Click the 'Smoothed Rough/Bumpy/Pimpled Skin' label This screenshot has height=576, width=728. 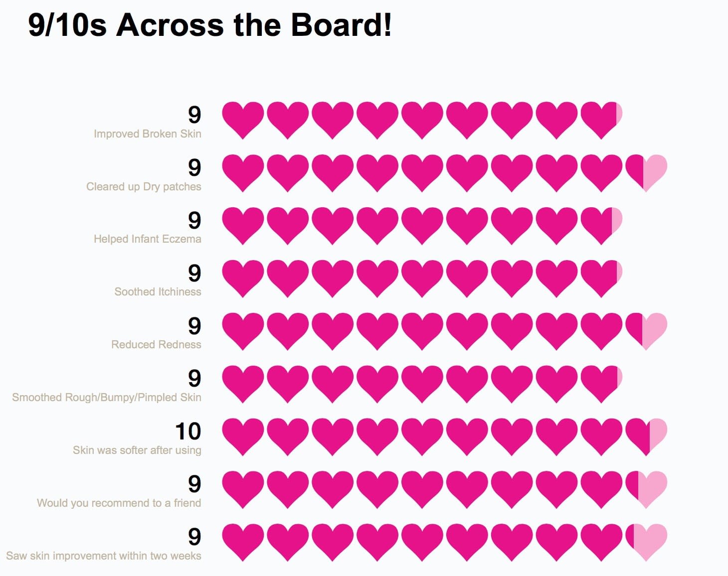(x=107, y=398)
